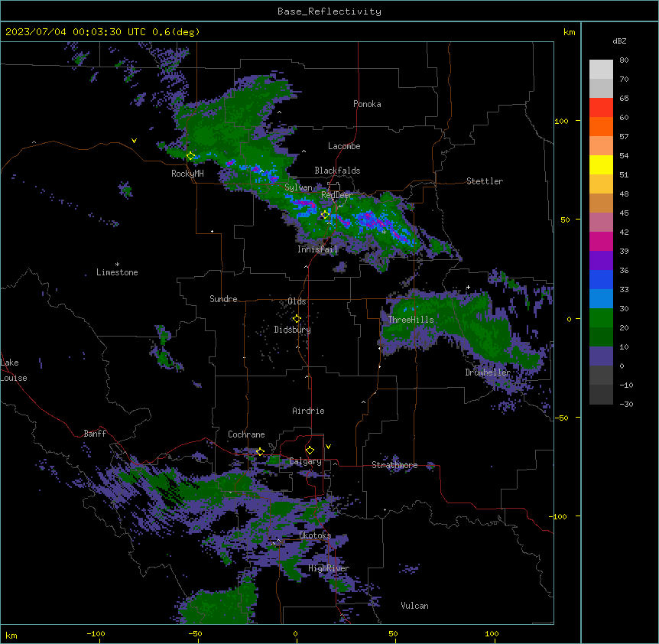Image resolution: width=659 pixels, height=644 pixels.
Task: Select the 51 dBZ yellow legend swatch
Action: click(x=601, y=164)
